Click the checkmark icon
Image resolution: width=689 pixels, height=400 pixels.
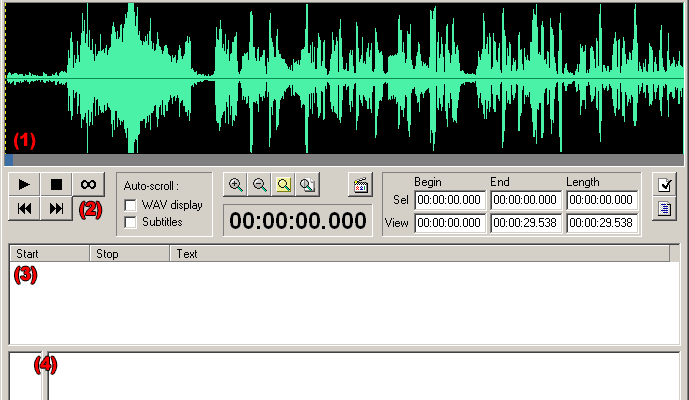664,185
